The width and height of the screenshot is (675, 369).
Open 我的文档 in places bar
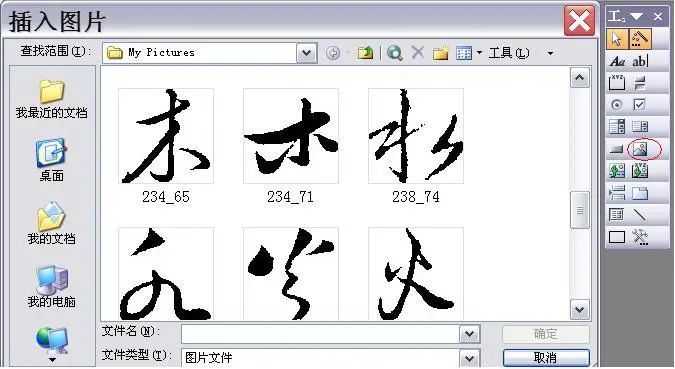(52, 223)
